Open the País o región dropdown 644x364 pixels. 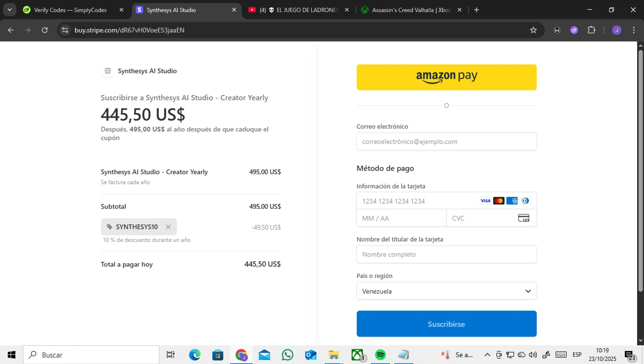(447, 291)
